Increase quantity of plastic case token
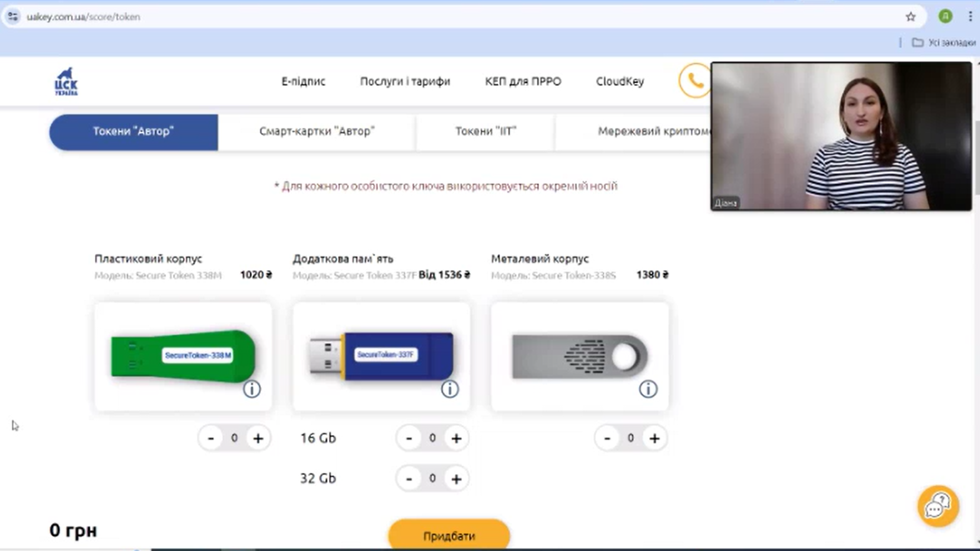The image size is (980, 551). point(258,438)
